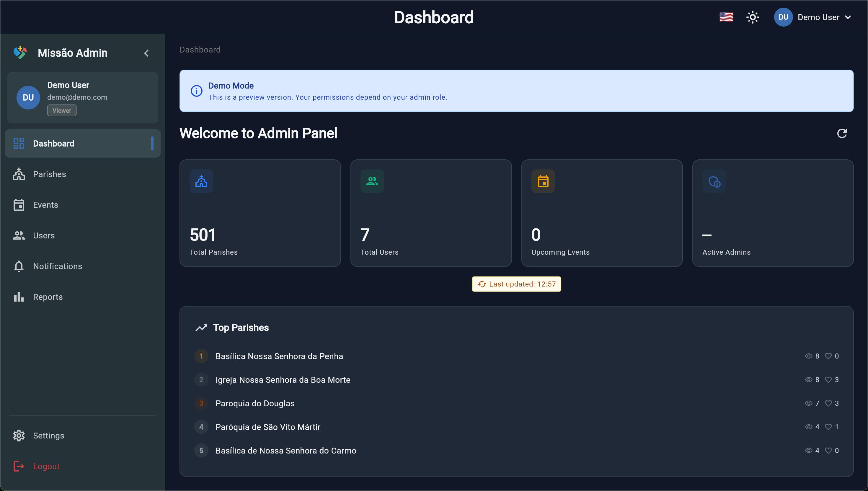Click the Missão Admin logo icon
Image resolution: width=868 pixels, height=491 pixels.
(x=20, y=53)
